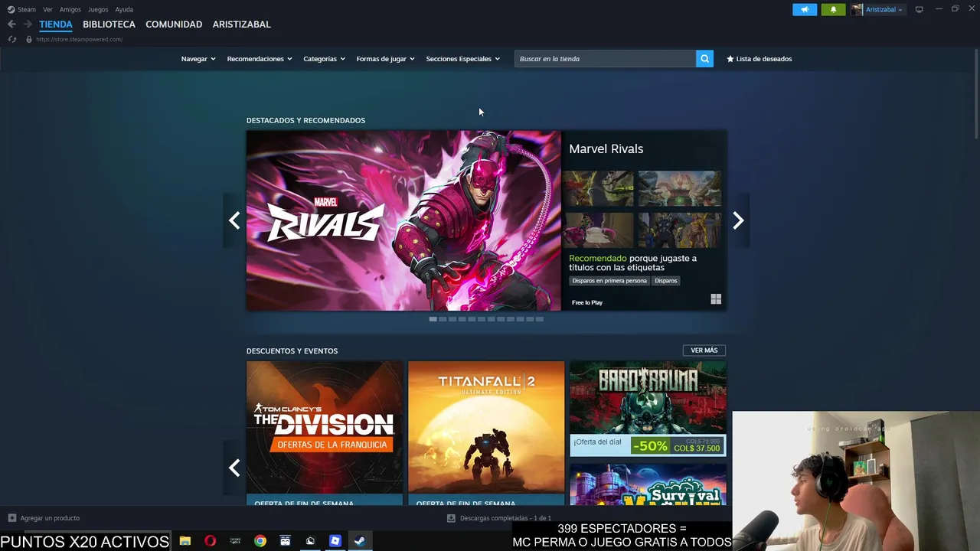
Task: Click the blue search magnifier button
Action: [704, 58]
